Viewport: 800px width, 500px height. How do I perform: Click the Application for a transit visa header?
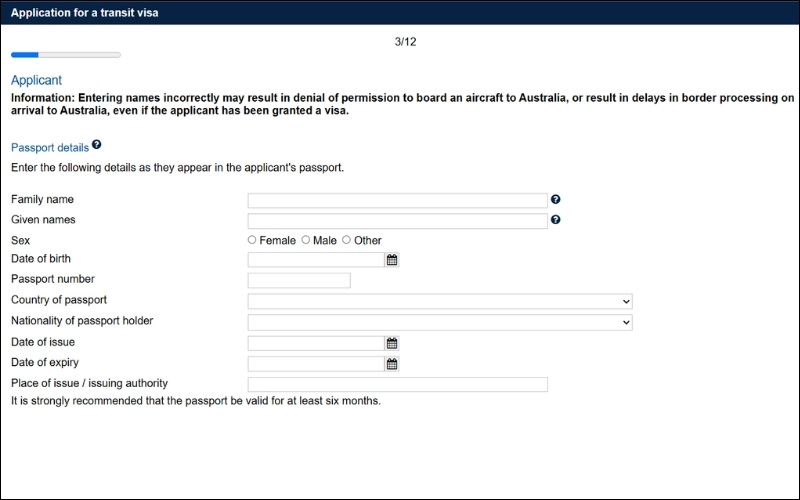click(x=84, y=13)
